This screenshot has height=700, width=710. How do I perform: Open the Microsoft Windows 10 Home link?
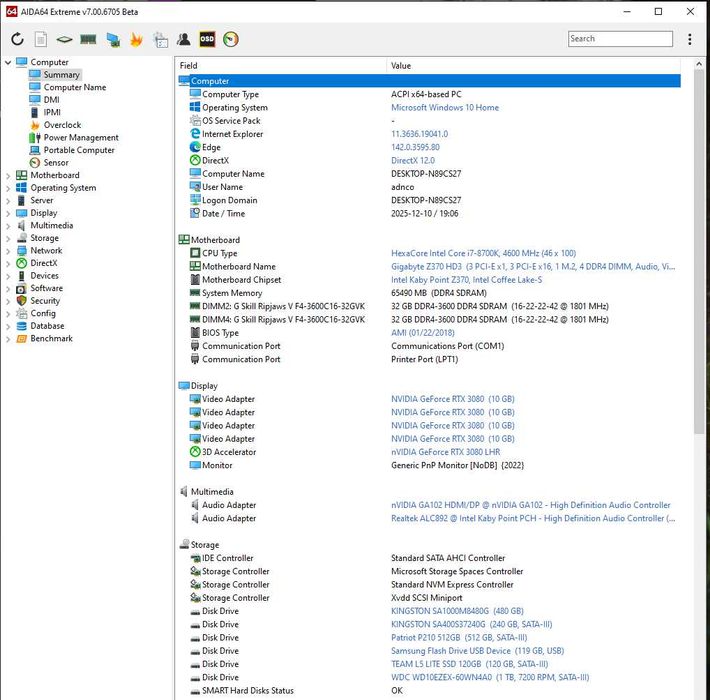point(445,108)
